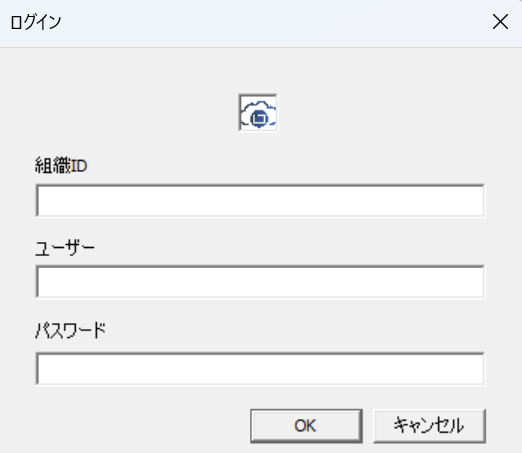Activate the first empty text field
Image resolution: width=522 pixels, height=453 pixels.
(x=260, y=200)
